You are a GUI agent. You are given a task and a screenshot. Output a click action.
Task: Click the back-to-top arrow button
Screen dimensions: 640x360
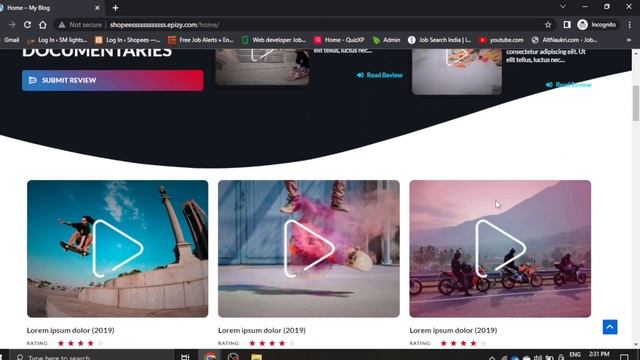pyautogui.click(x=610, y=327)
